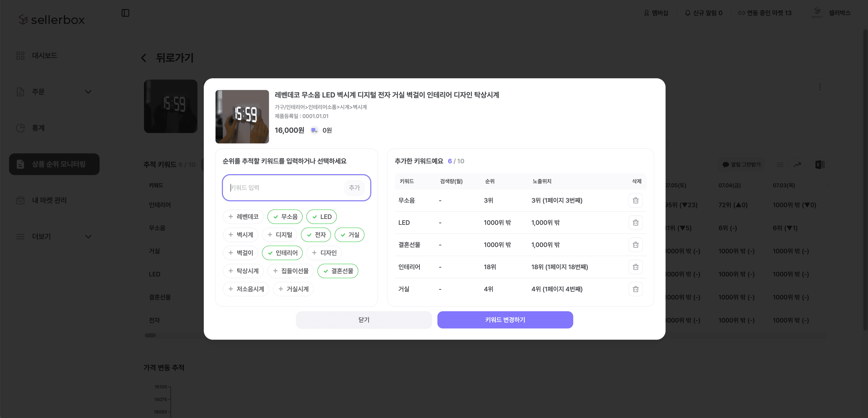Click '18위 (1페이지 18번째)' cell

559,267
